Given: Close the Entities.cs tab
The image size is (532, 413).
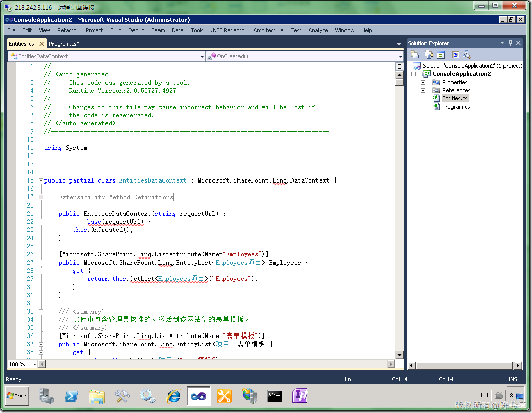Looking at the screenshot, I should tap(42, 44).
